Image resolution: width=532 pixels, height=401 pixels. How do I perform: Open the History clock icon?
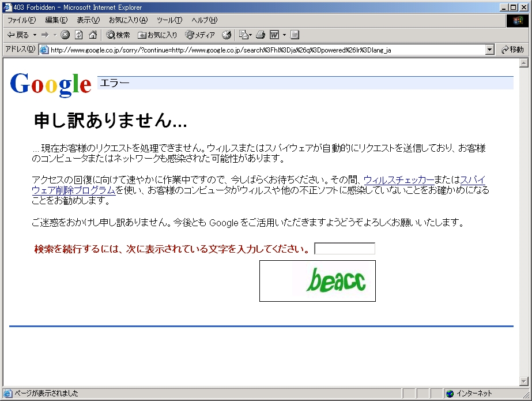pos(227,35)
